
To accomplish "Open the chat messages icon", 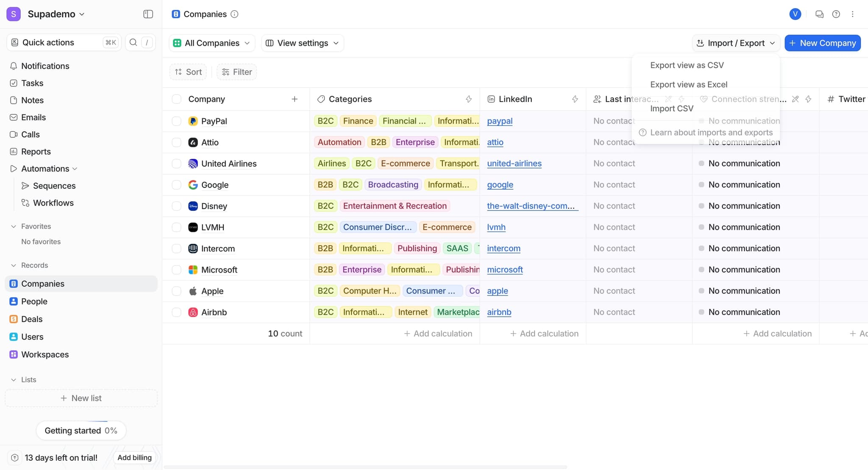I will coord(819,14).
